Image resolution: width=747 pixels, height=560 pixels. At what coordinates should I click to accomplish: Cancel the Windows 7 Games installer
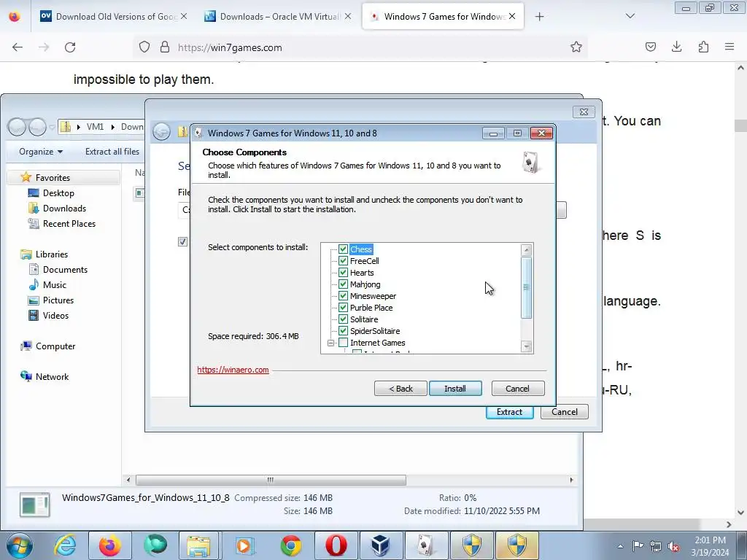click(517, 389)
